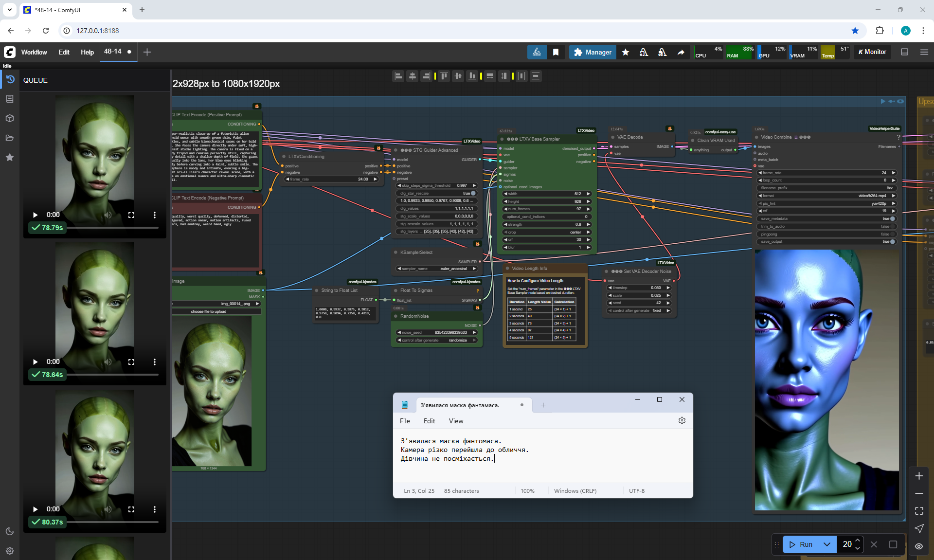Expand the Run button dropdown arrow
The height and width of the screenshot is (560, 934).
(827, 544)
